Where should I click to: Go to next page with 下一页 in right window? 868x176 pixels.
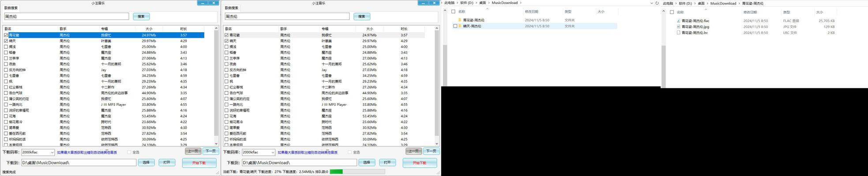(x=431, y=151)
